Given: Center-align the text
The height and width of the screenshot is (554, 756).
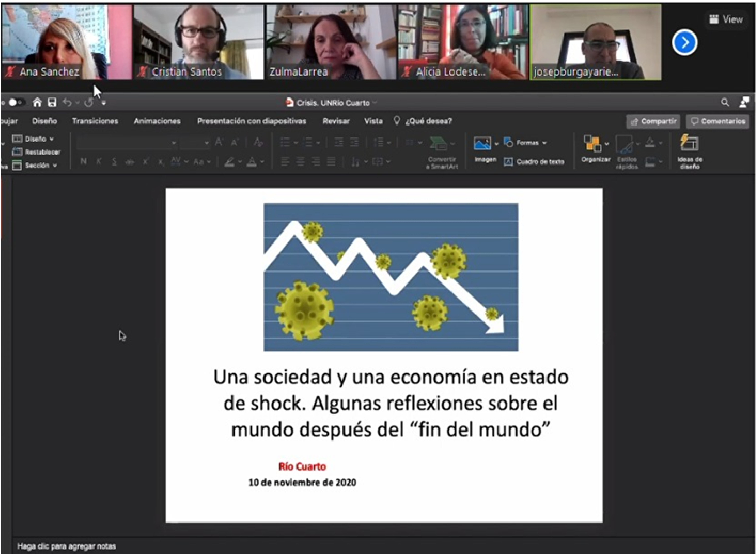Looking at the screenshot, I should point(300,162).
